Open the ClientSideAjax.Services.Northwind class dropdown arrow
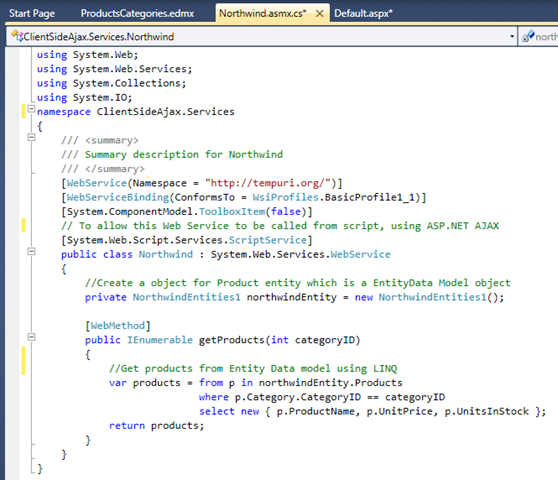558x480 pixels. click(512, 36)
